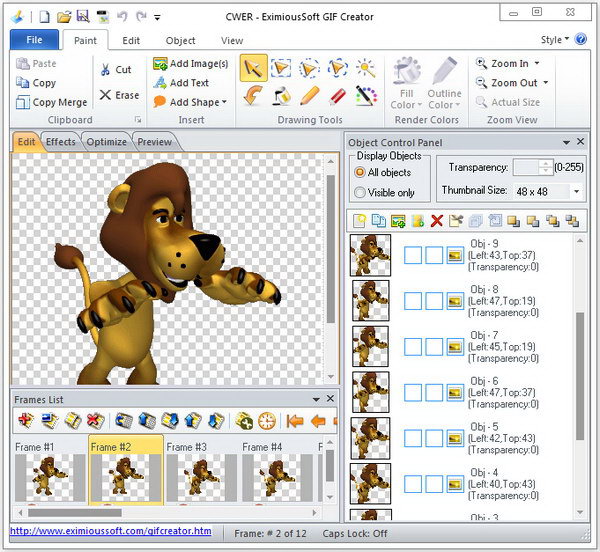The image size is (600, 552).
Task: Click the Copy Merge button
Action: [52, 102]
